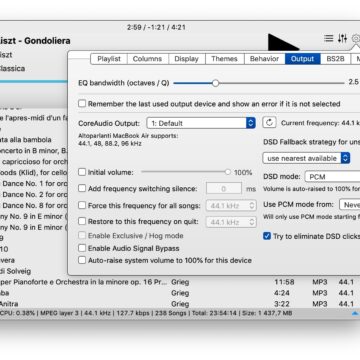Open the playlist list icon

pyautogui.click(x=329, y=38)
